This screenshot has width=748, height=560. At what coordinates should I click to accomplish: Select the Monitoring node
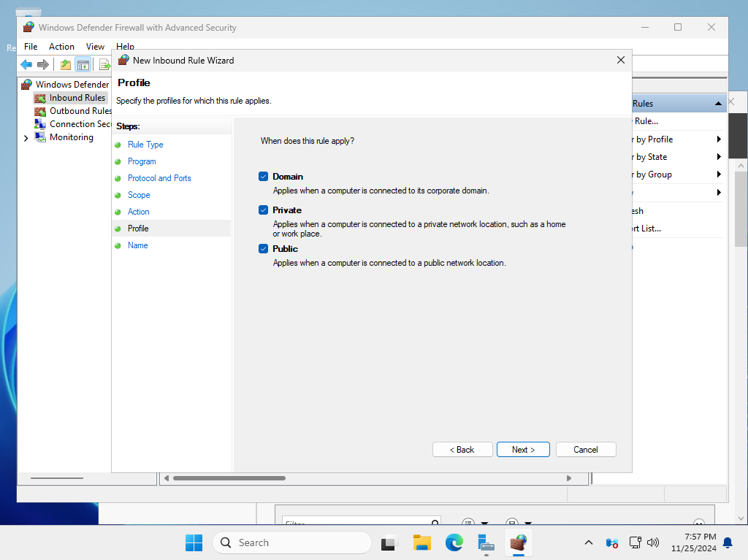(71, 137)
